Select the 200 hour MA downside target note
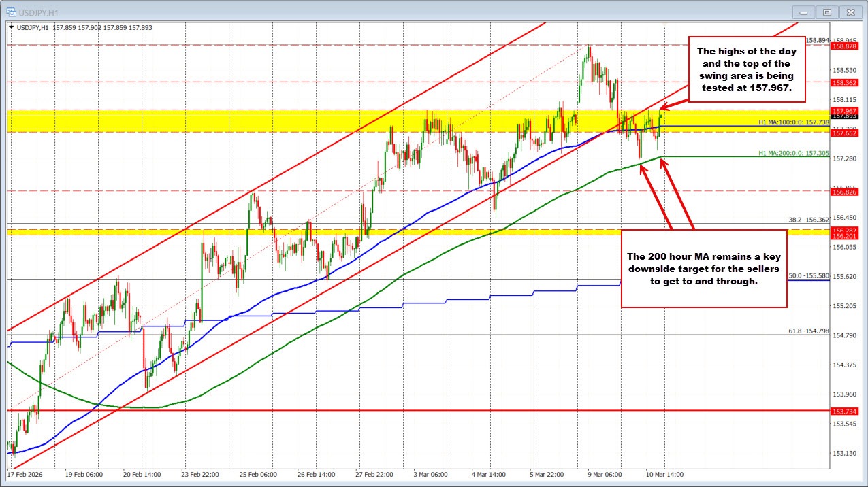 click(x=704, y=269)
